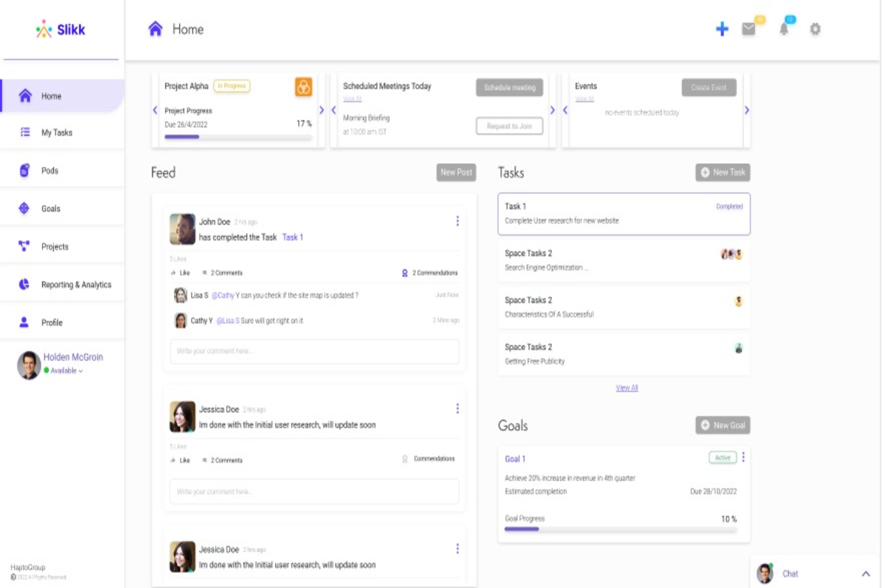
Task: Open Settings via the gear icon
Action: coord(815,29)
